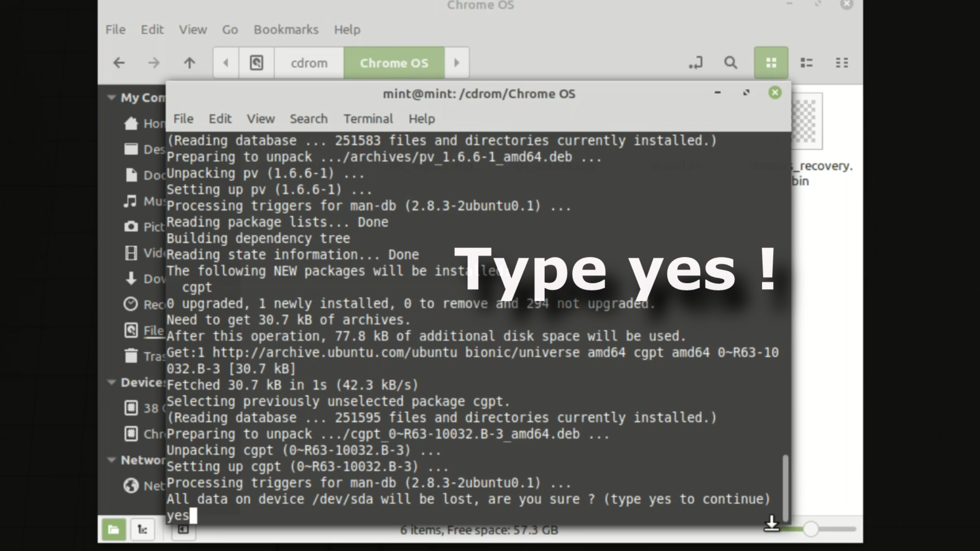
Task: Switch to list view in file manager
Action: 807,62
